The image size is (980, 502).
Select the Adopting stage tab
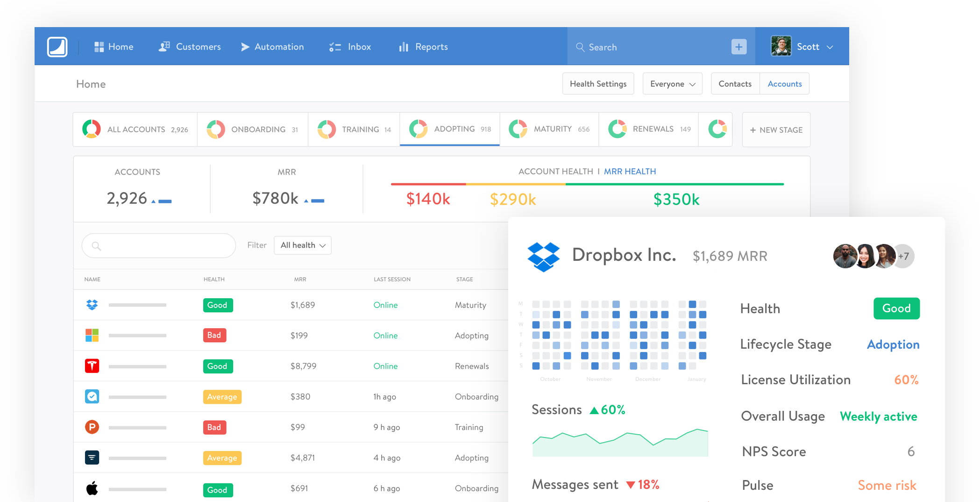click(x=450, y=129)
